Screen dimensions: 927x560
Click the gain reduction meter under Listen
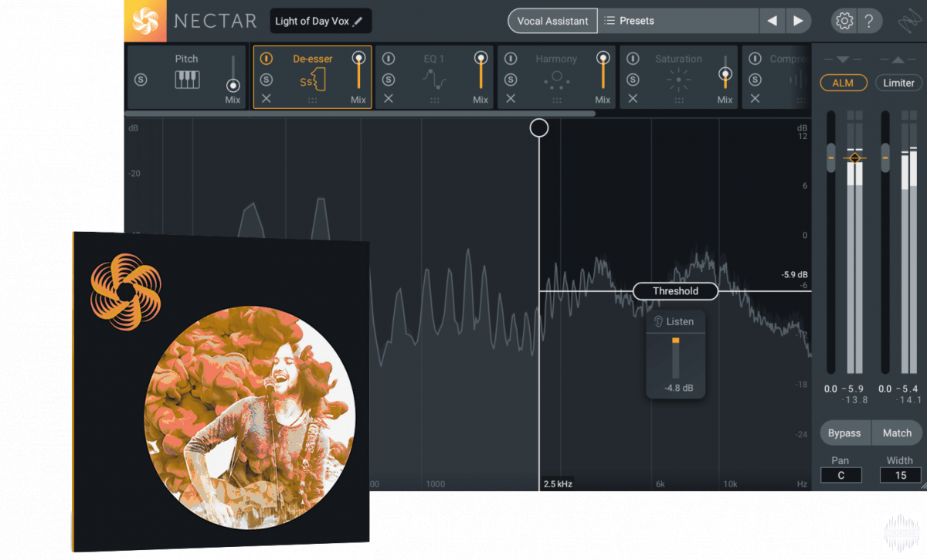click(675, 357)
